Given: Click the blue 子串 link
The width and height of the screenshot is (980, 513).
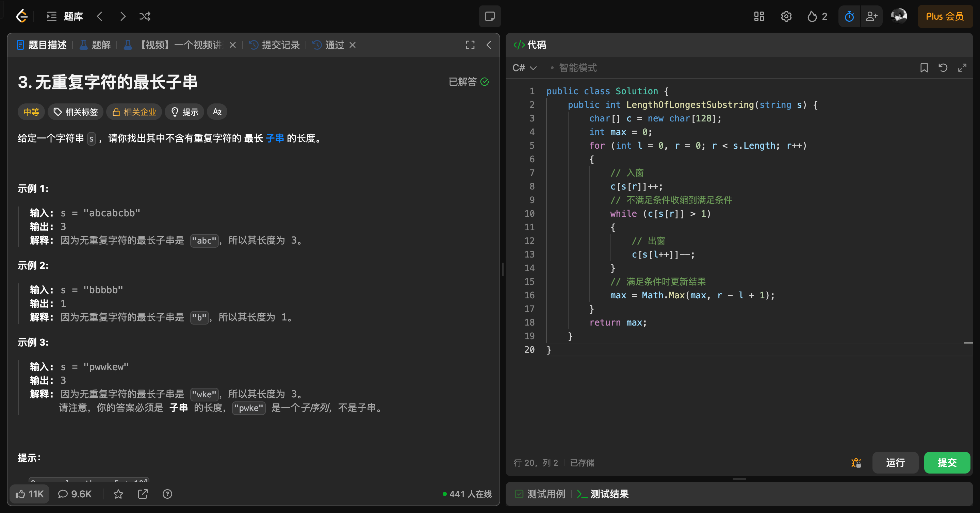Looking at the screenshot, I should coord(275,138).
